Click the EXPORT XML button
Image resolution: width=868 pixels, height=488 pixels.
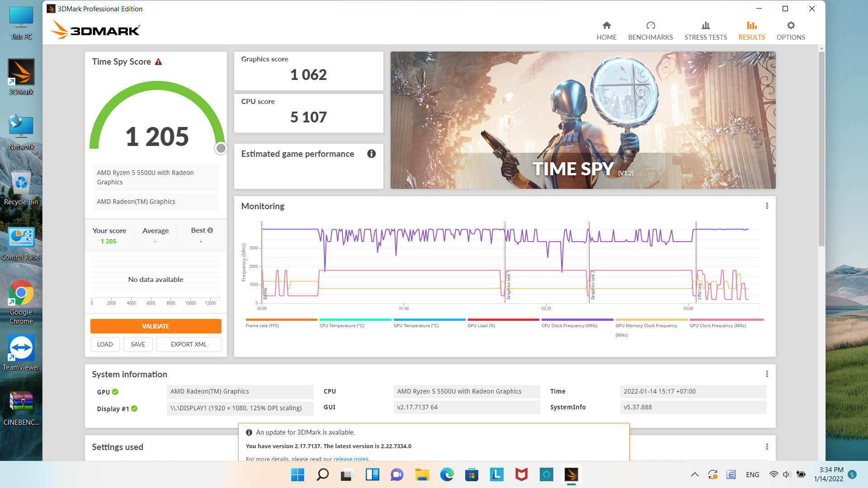pos(189,344)
